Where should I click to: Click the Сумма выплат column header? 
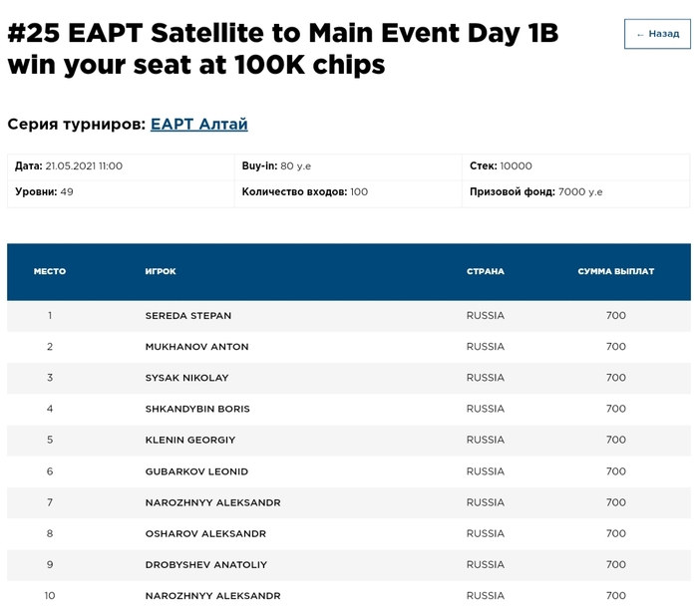[616, 271]
